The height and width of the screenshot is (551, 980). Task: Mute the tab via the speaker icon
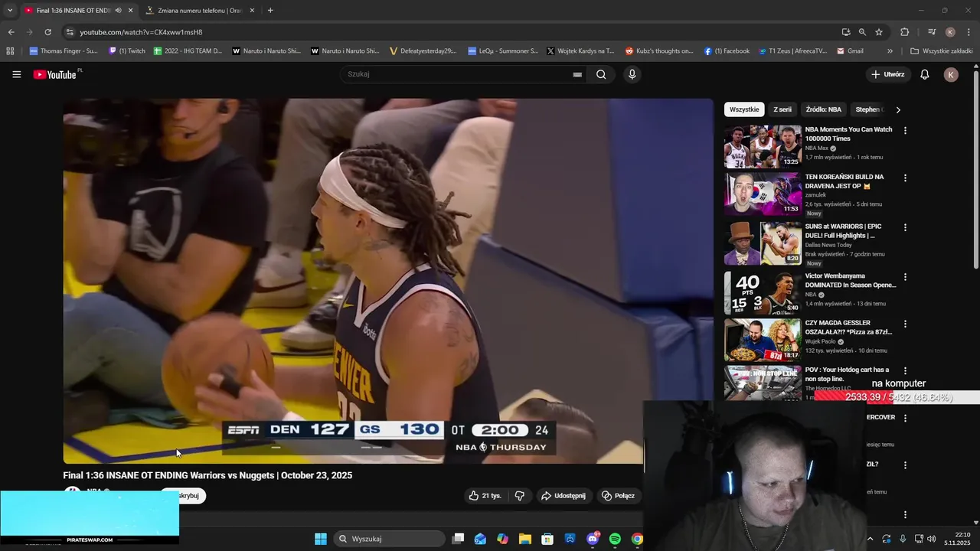[118, 11]
